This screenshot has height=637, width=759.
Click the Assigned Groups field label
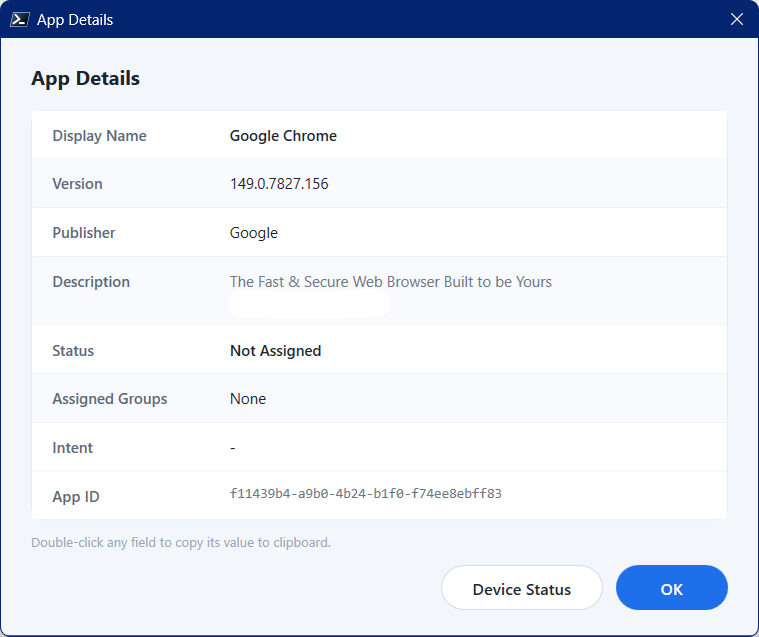(x=110, y=399)
